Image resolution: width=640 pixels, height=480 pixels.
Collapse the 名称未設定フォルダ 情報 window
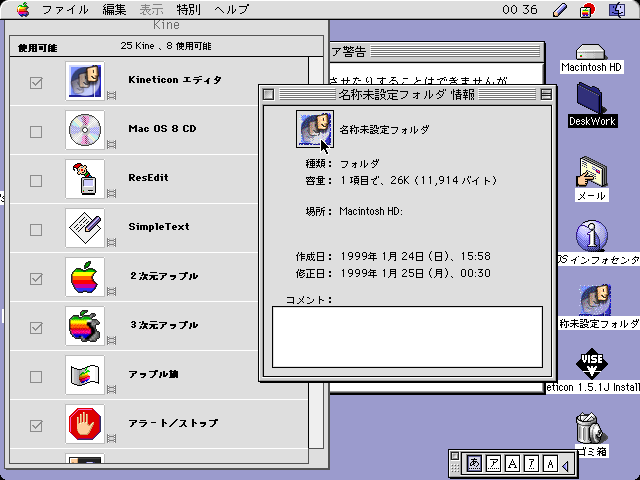(546, 94)
